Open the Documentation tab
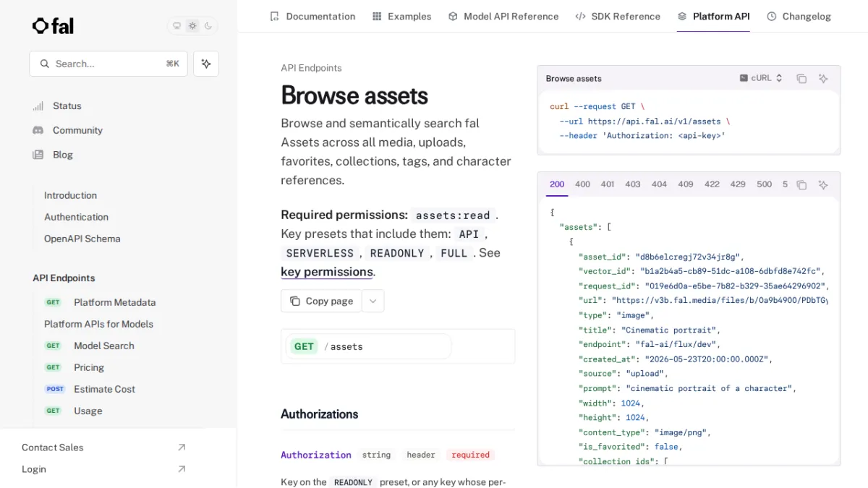The height and width of the screenshot is (488, 868). pos(312,16)
